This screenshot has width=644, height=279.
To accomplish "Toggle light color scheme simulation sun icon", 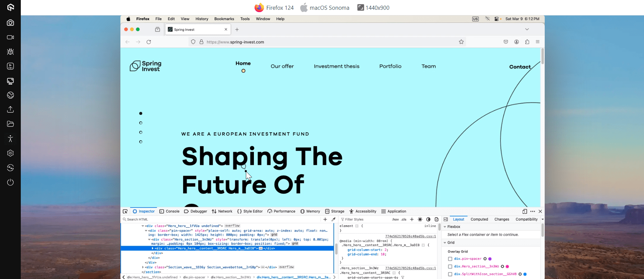I will click(420, 220).
